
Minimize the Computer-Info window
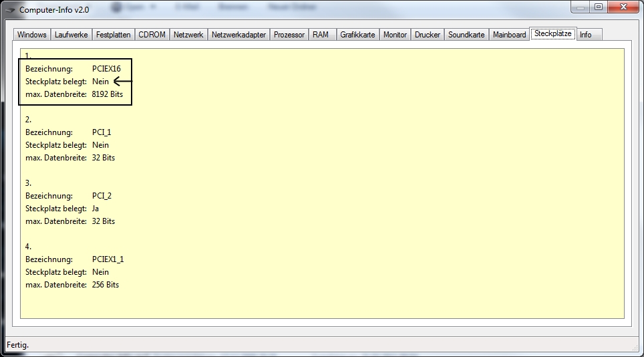tap(581, 7)
